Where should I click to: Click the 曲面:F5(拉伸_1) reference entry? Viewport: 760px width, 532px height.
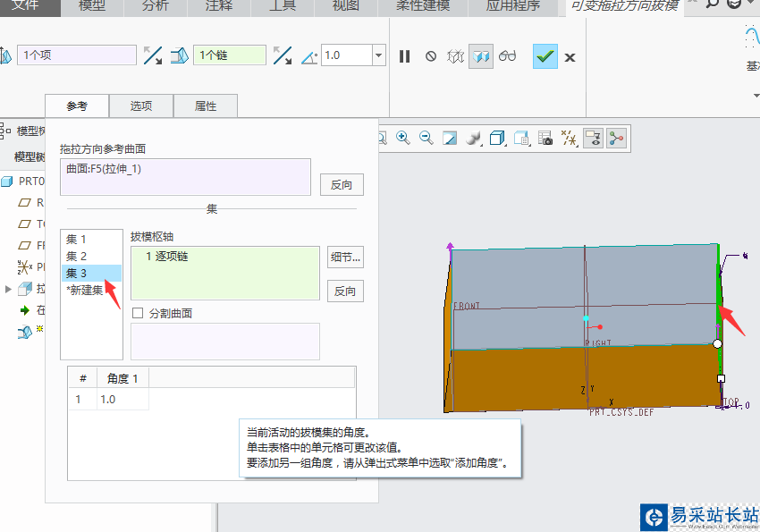coord(104,169)
